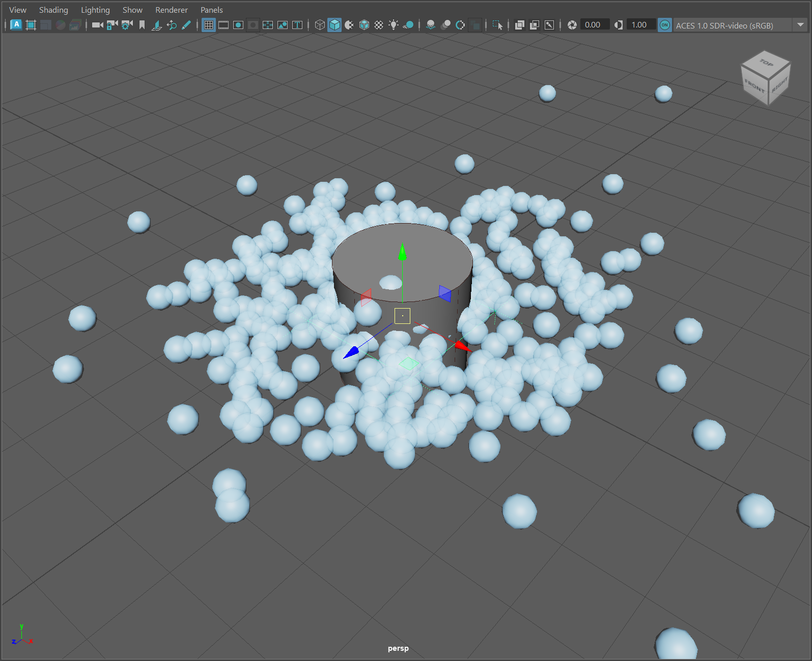Click the Depth of Field icon
812x661 pixels.
pyautogui.click(x=475, y=25)
